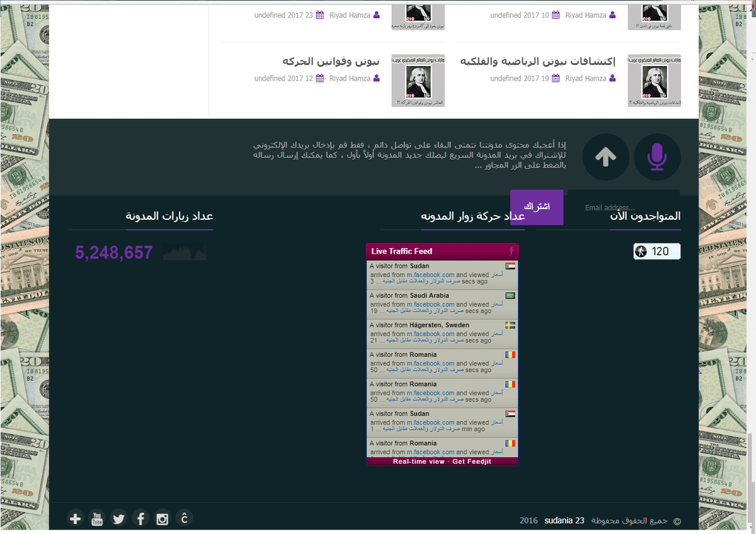Click 'A visitor from Hägersten, Sweden' text
Screen dimensions: 756x534
pos(420,326)
